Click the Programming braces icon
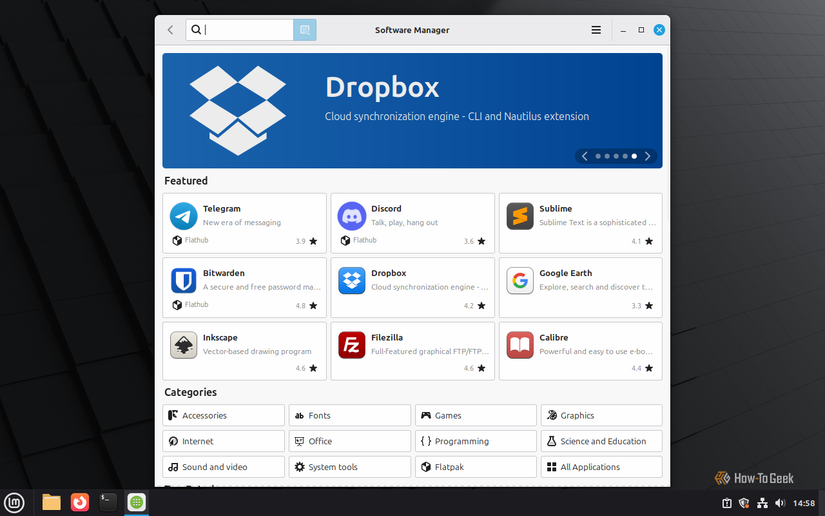The image size is (825, 516). [426, 441]
